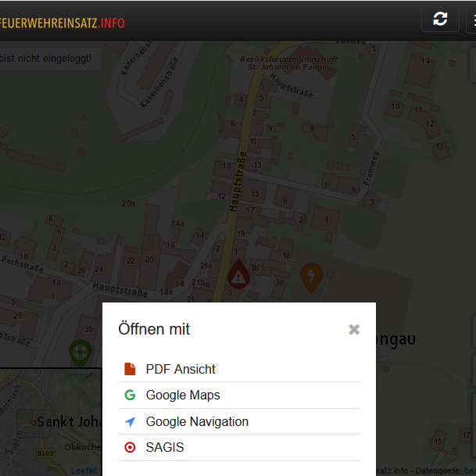The width and height of the screenshot is (476, 476).
Task: Select SAGIS entry in the dialog
Action: tap(165, 448)
